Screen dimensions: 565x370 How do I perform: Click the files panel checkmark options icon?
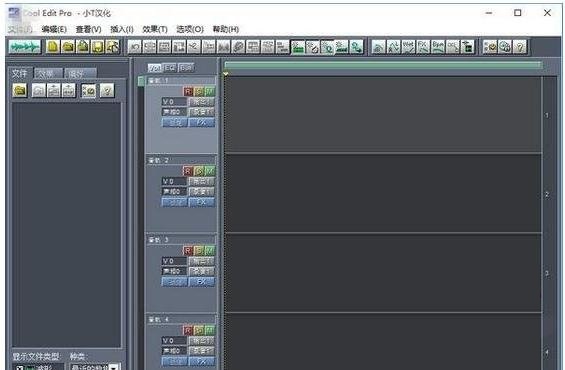click(89, 90)
